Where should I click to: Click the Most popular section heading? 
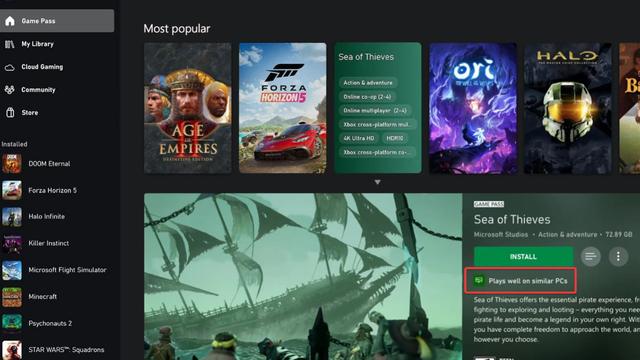(x=177, y=29)
